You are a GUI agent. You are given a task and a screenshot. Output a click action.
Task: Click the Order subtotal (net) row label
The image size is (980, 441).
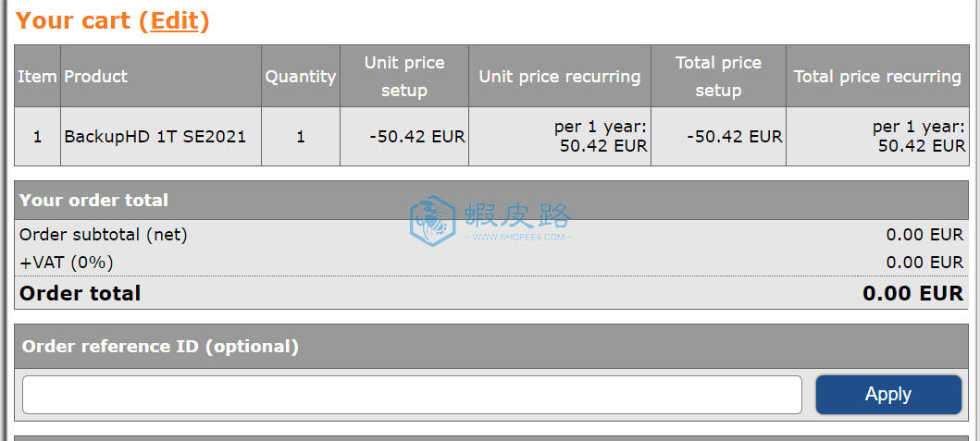(103, 235)
